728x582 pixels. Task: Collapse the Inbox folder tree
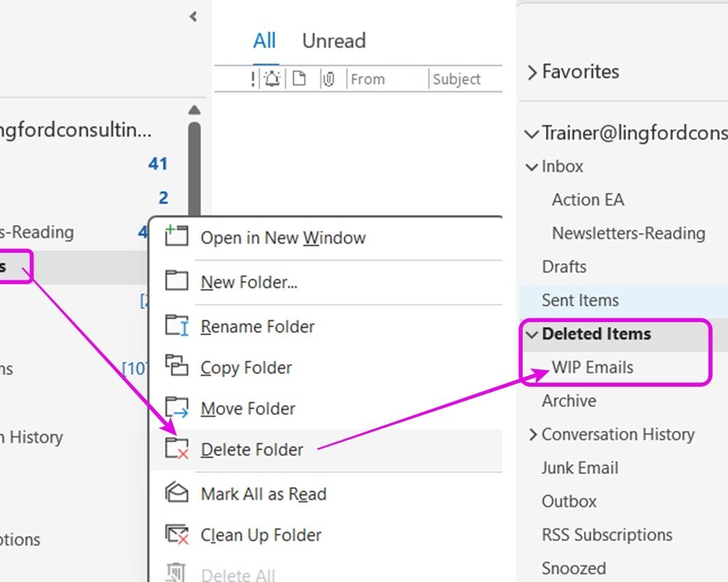pyautogui.click(x=531, y=167)
